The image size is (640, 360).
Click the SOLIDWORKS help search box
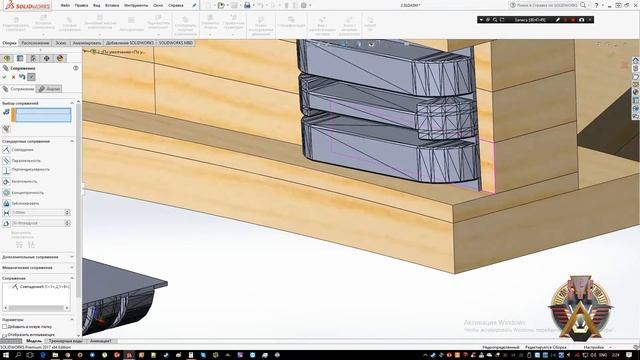click(x=547, y=5)
